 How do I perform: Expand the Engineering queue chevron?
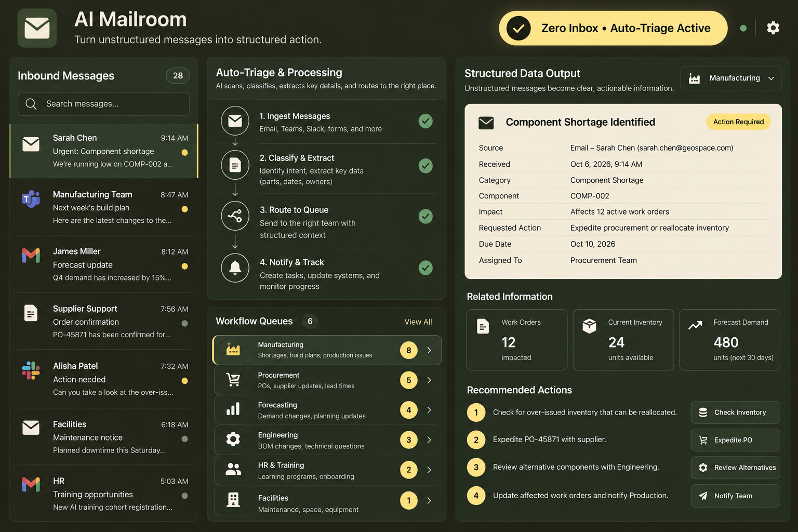[x=429, y=440]
